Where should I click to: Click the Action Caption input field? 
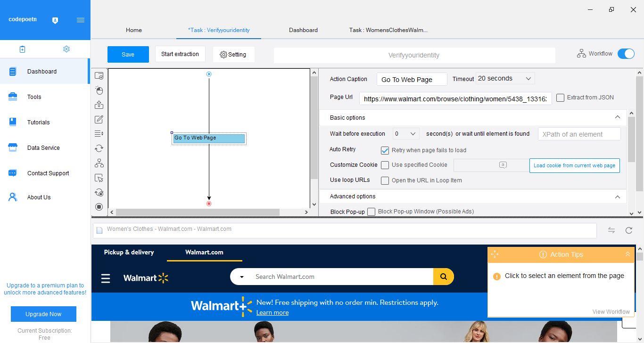point(412,79)
